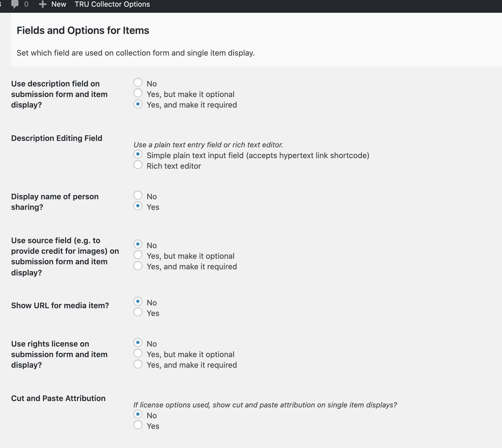Image resolution: width=502 pixels, height=448 pixels.
Task: Open TRU Collector Options in admin bar
Action: click(112, 4)
